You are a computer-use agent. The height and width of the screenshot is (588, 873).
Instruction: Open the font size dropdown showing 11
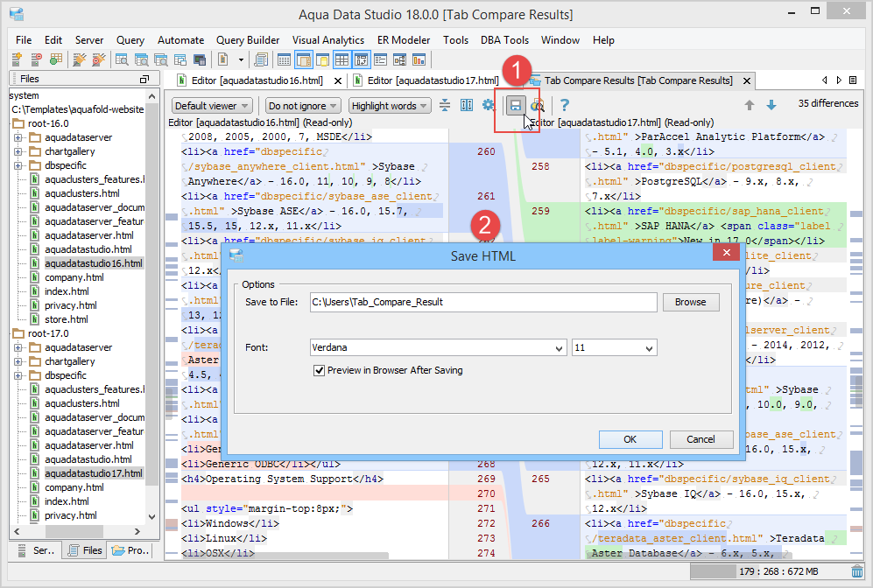(x=614, y=347)
